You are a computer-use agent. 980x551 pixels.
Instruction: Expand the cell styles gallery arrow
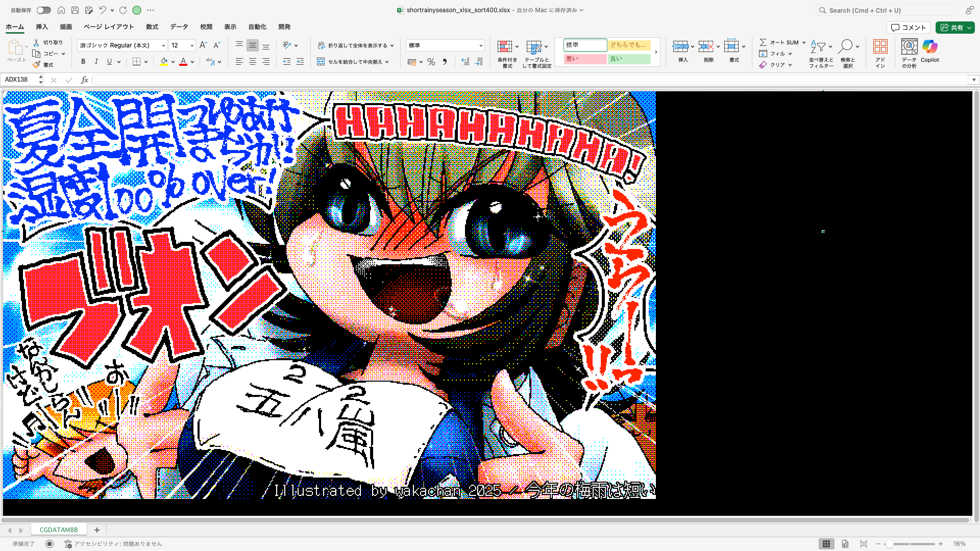[x=656, y=52]
